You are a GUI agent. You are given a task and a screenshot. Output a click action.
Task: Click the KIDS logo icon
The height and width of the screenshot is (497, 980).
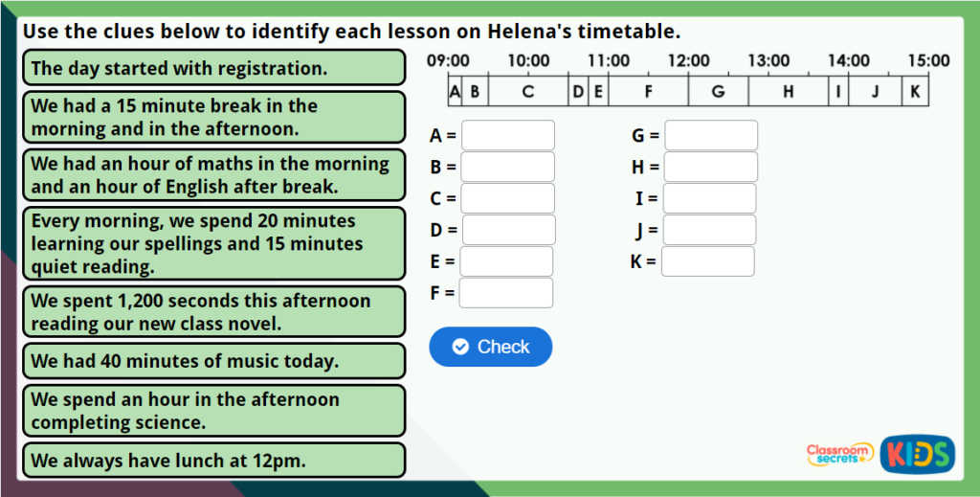[x=917, y=453]
